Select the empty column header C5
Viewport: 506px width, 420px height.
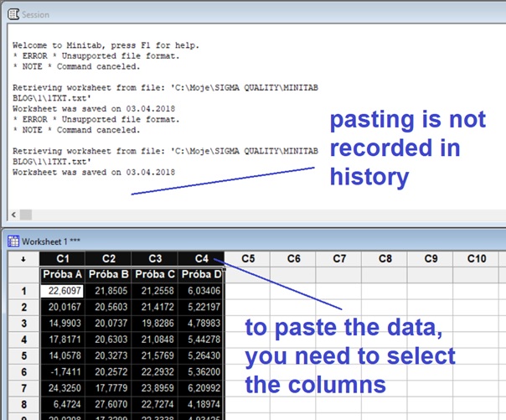click(x=248, y=259)
